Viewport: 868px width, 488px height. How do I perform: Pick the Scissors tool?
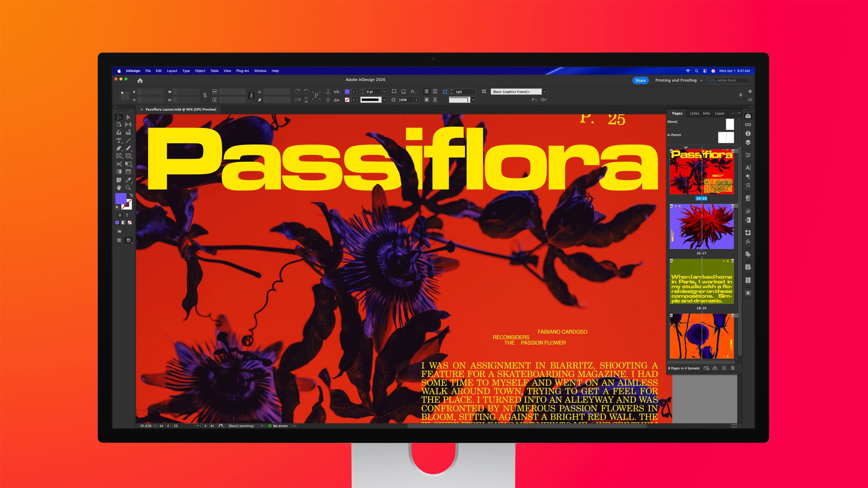click(x=119, y=164)
